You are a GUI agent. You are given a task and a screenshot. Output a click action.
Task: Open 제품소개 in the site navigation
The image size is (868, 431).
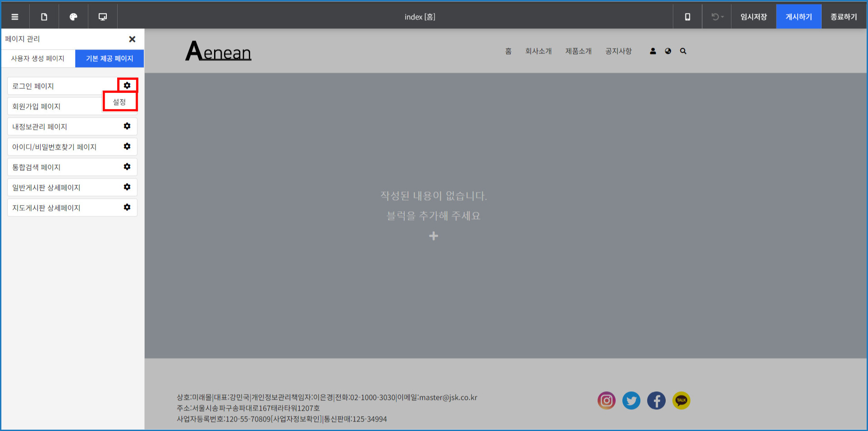coord(578,51)
